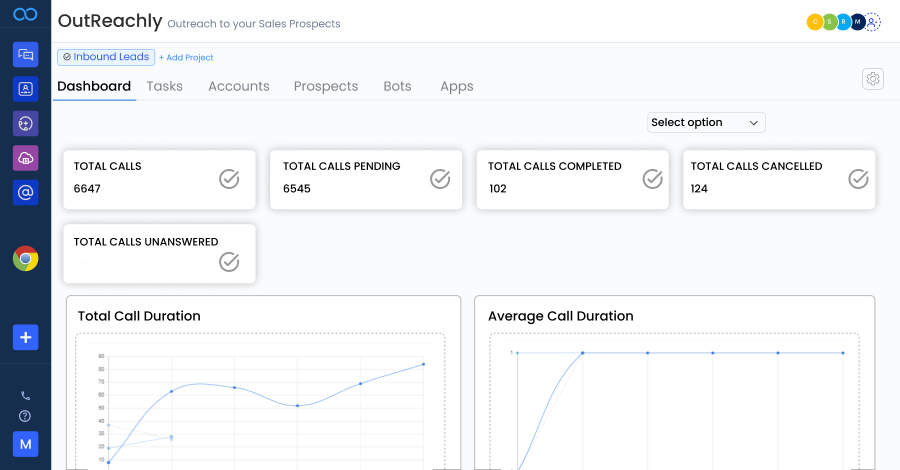Viewport: 900px width, 470px height.
Task: Click the last data point on Total Call Duration chart
Action: click(x=424, y=364)
